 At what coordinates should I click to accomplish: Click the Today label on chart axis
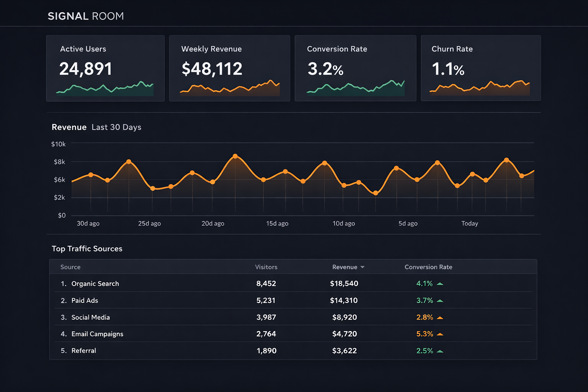pyautogui.click(x=470, y=224)
